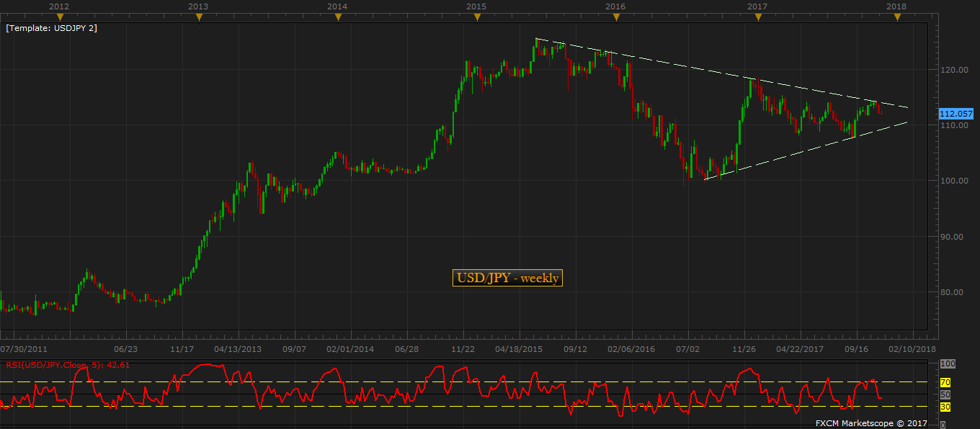Click the RSI 70 level label
This screenshot has height=429, width=980.
pyautogui.click(x=945, y=382)
